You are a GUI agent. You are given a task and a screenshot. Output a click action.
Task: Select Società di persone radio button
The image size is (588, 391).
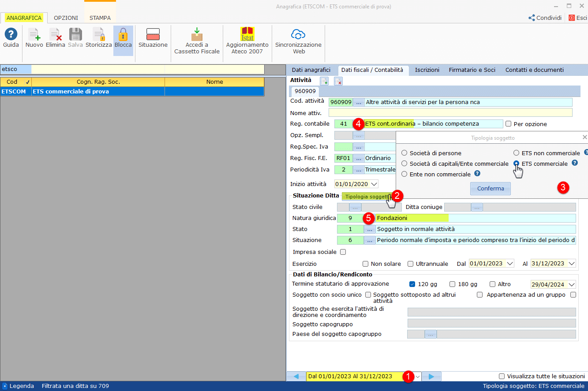pos(404,153)
